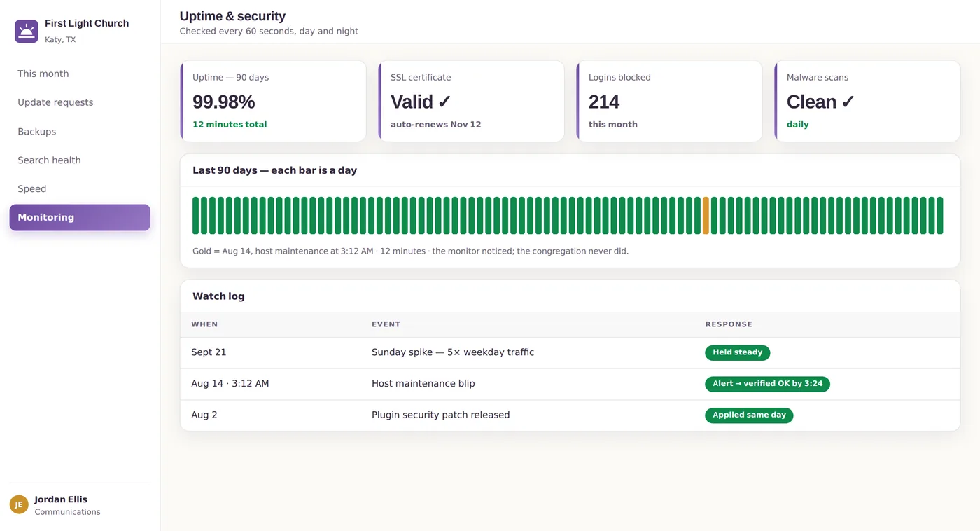
Task: Click the this month label under 214
Action: (x=613, y=125)
